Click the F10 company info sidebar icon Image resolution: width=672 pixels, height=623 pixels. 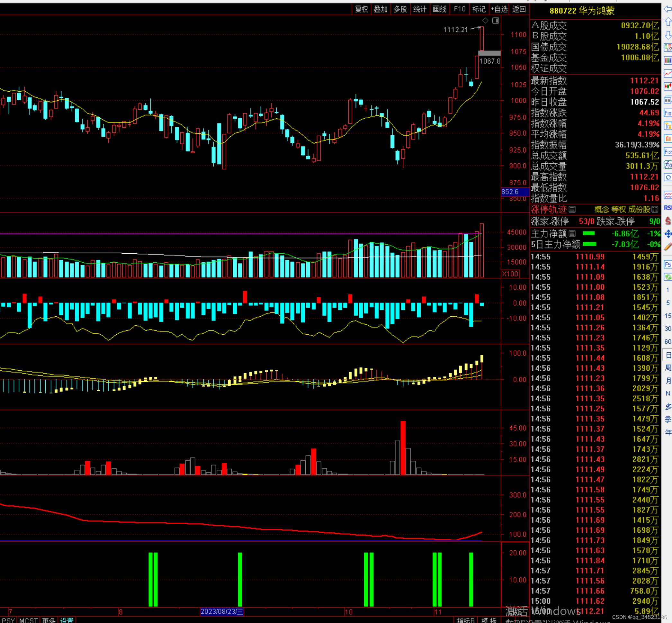pos(668,113)
